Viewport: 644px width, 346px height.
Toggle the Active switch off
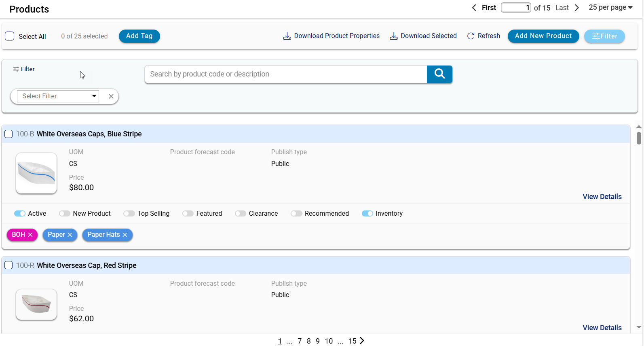click(x=20, y=214)
